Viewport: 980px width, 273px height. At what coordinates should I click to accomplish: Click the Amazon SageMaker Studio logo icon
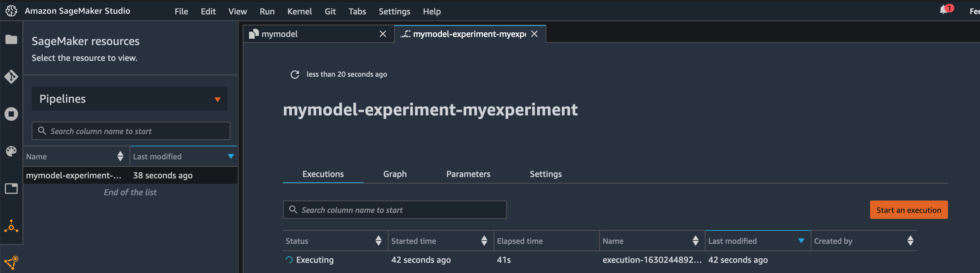coord(11,11)
